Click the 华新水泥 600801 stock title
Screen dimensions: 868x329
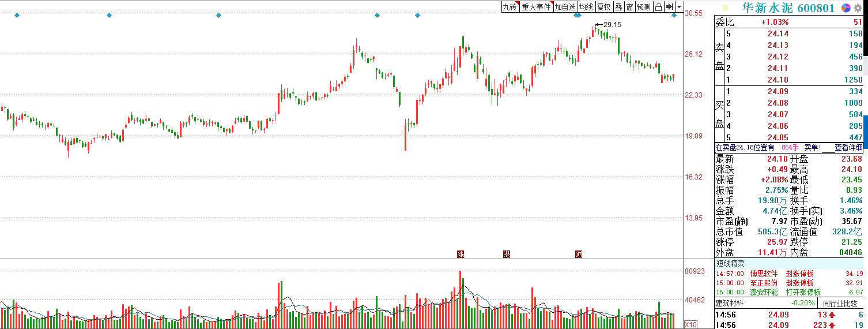click(788, 8)
